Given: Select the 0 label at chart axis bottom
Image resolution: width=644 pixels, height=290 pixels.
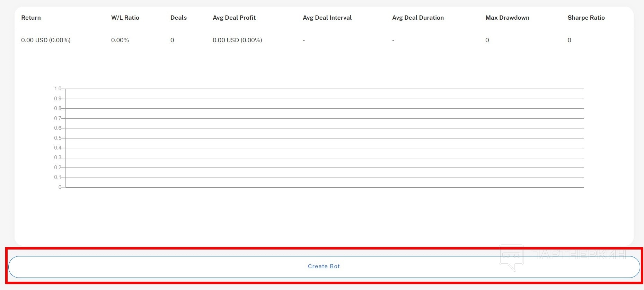Looking at the screenshot, I should (60, 187).
